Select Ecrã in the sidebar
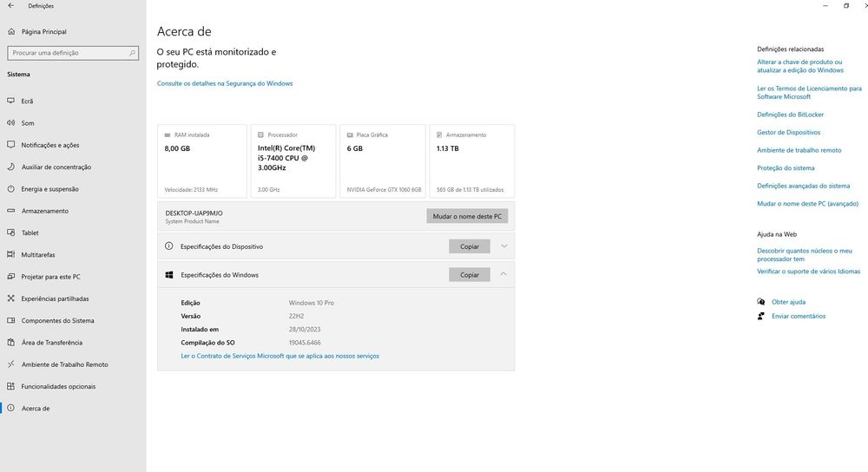 pos(27,101)
